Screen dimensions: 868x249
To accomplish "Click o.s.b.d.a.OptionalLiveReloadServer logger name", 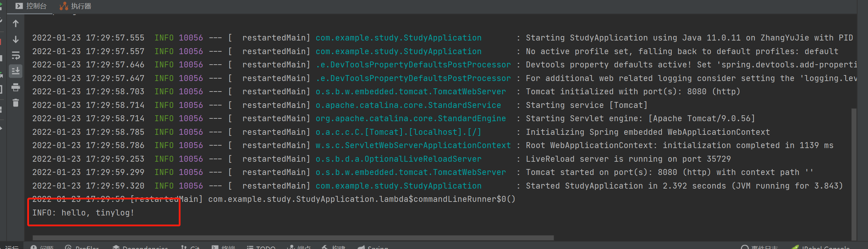I will click(398, 159).
